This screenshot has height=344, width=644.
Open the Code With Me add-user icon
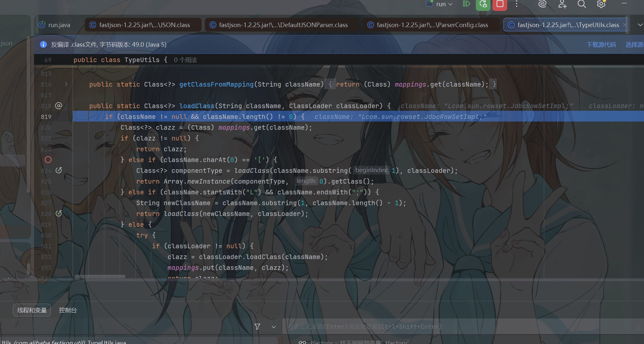pyautogui.click(x=562, y=4)
